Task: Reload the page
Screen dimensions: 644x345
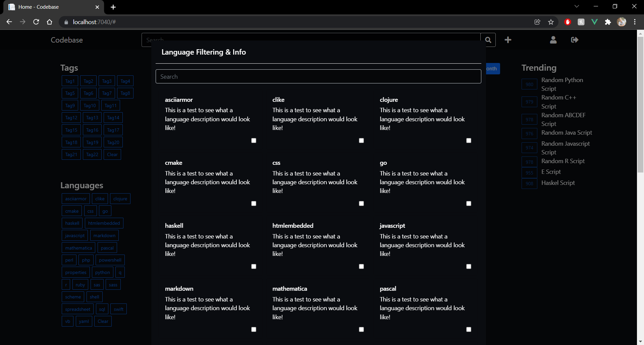Action: click(x=36, y=22)
